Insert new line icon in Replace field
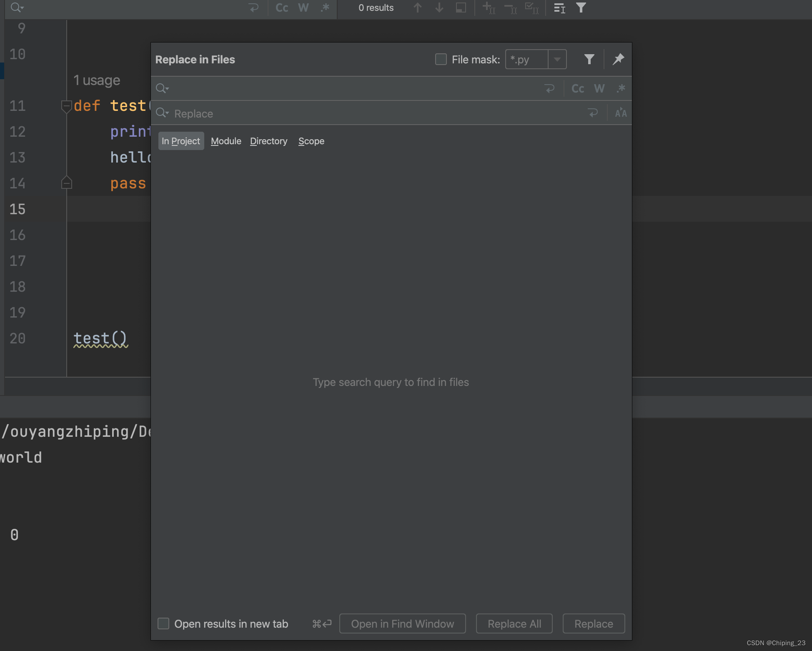 593,113
